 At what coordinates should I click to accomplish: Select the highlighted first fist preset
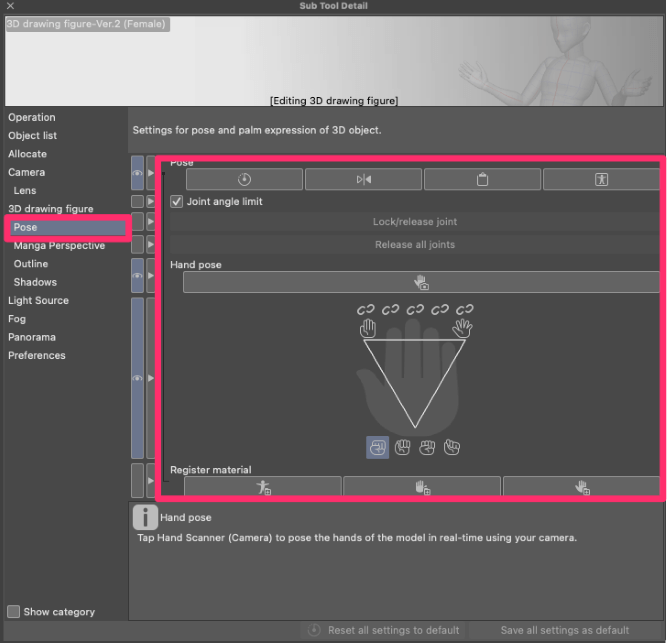[377, 447]
